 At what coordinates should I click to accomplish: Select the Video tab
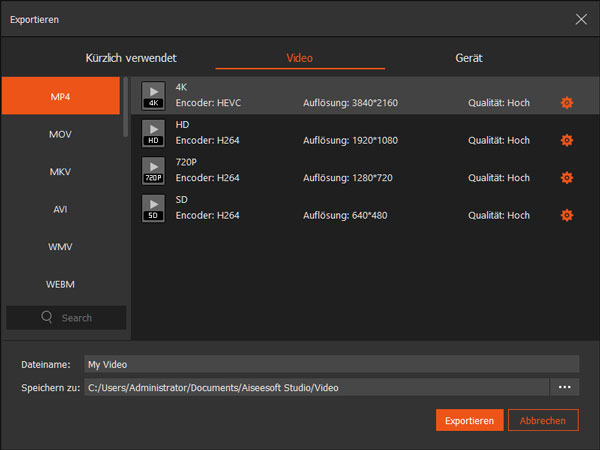click(300, 58)
